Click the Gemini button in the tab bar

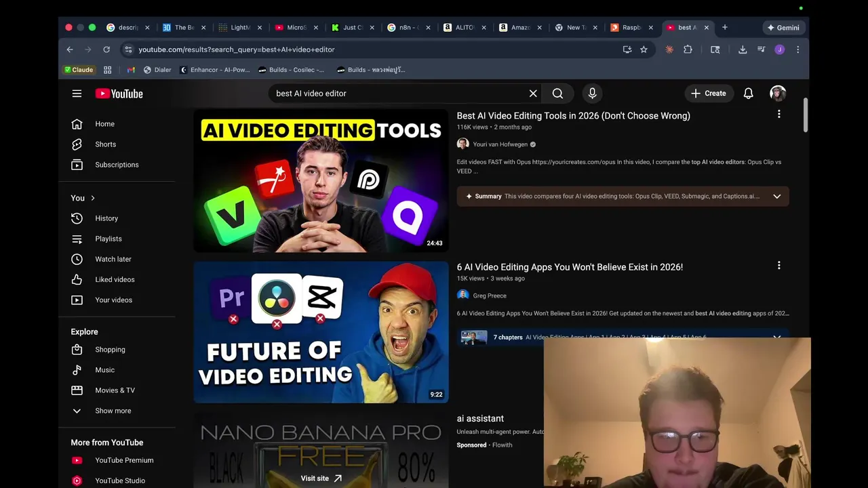pos(783,28)
